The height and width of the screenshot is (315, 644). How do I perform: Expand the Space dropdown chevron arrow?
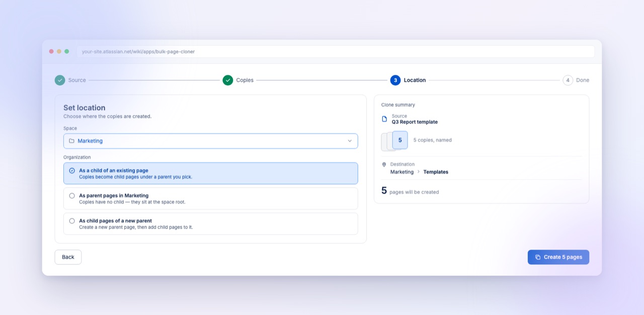(x=350, y=141)
